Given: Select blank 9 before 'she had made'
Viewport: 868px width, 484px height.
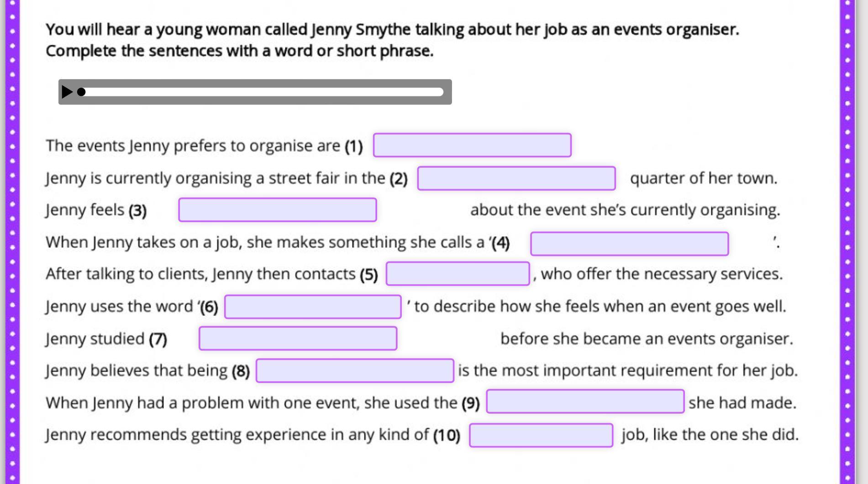Looking at the screenshot, I should coord(584,401).
